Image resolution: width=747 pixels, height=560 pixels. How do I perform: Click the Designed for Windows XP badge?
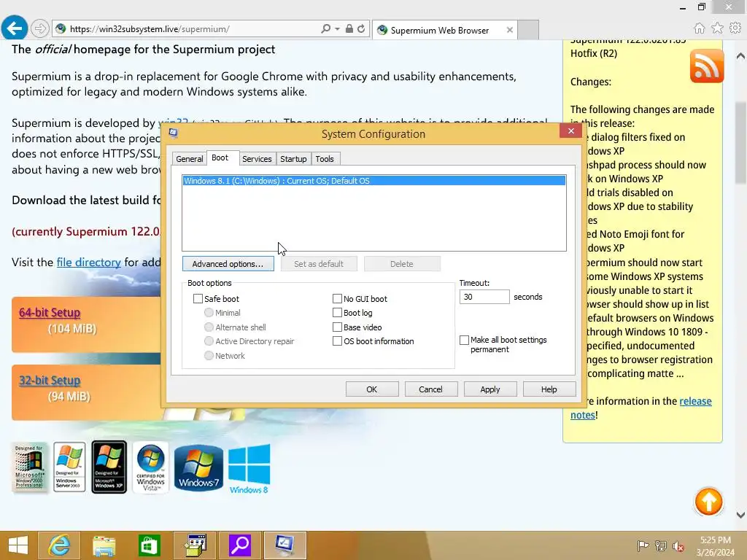pos(109,467)
